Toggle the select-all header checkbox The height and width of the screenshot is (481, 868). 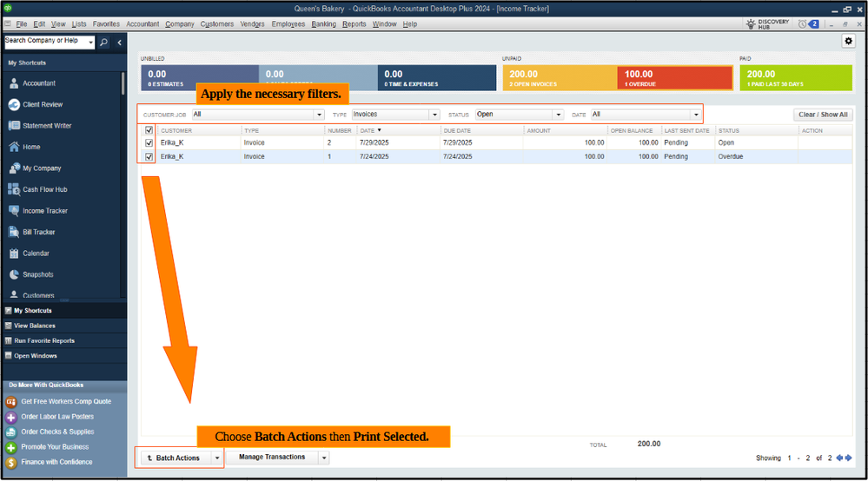(149, 130)
